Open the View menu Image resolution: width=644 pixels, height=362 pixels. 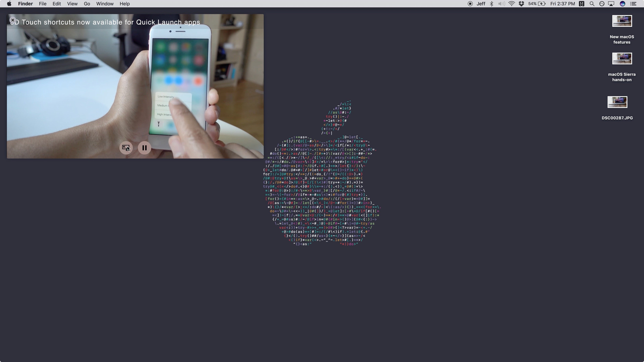pyautogui.click(x=72, y=4)
